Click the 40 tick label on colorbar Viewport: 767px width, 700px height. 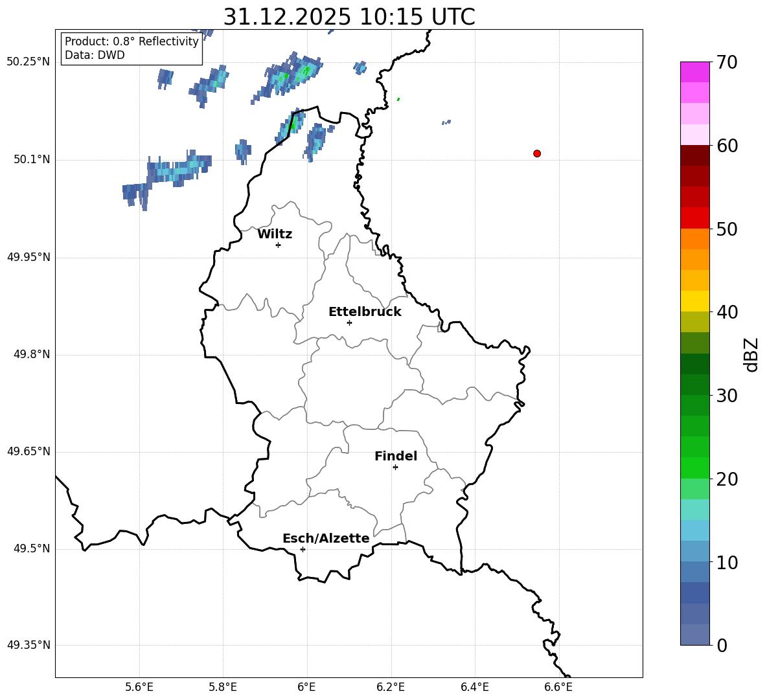coord(727,312)
